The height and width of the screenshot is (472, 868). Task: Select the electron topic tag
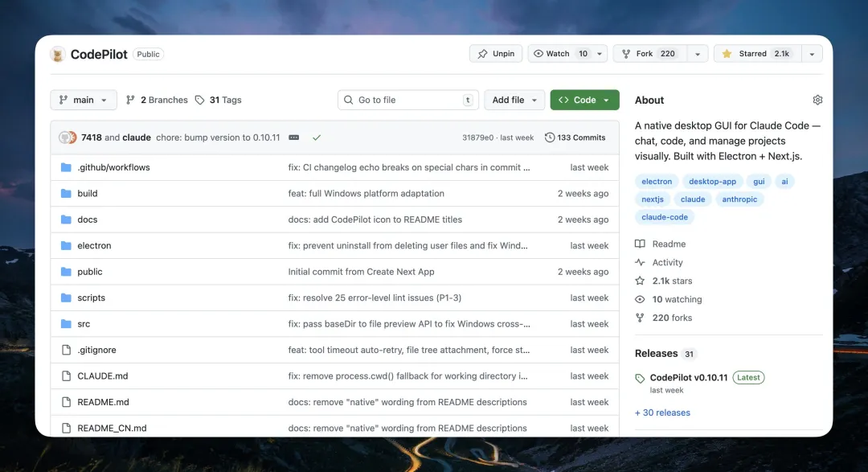(657, 182)
